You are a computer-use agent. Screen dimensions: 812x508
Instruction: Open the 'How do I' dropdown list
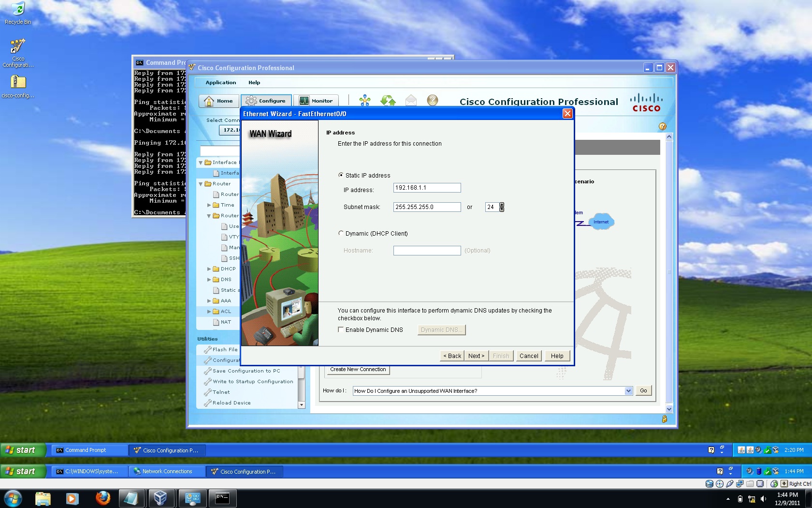pos(628,391)
